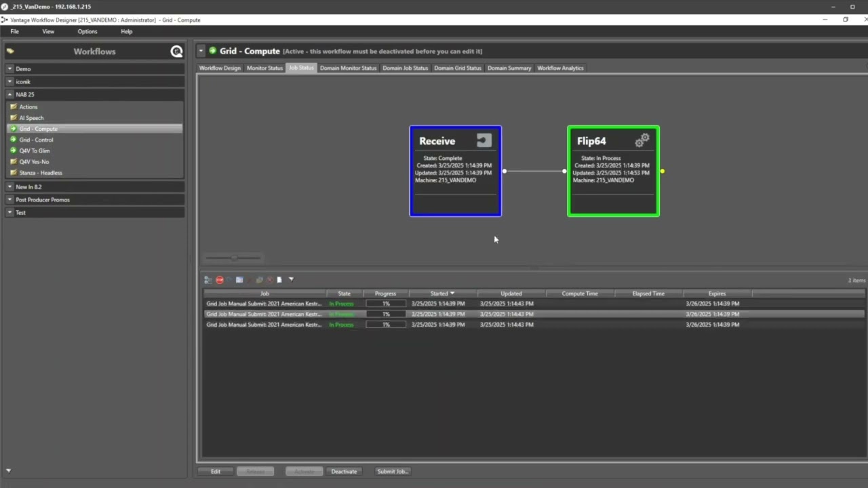
Task: Sort by the Job column header
Action: (x=264, y=293)
